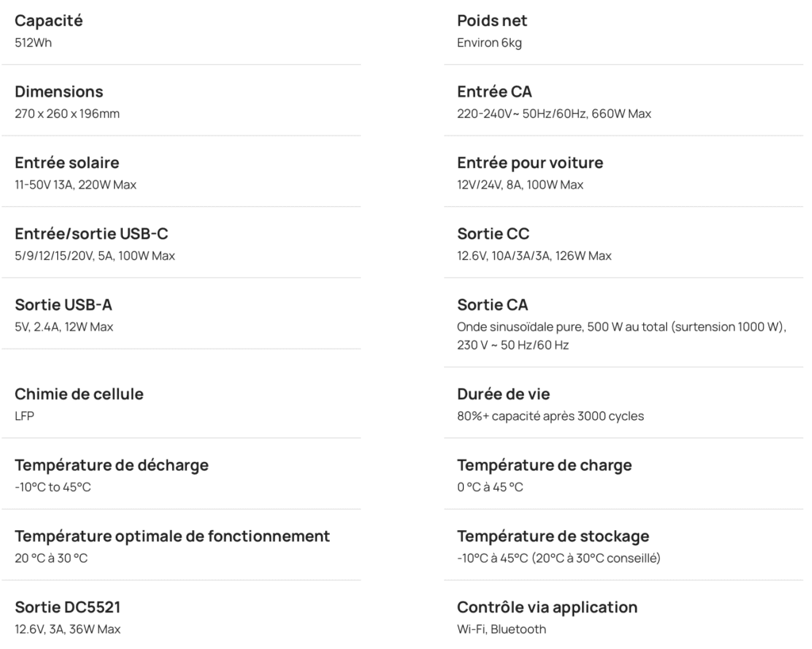
Task: Click the Chimie de cellule heading
Action: pyautogui.click(x=79, y=394)
